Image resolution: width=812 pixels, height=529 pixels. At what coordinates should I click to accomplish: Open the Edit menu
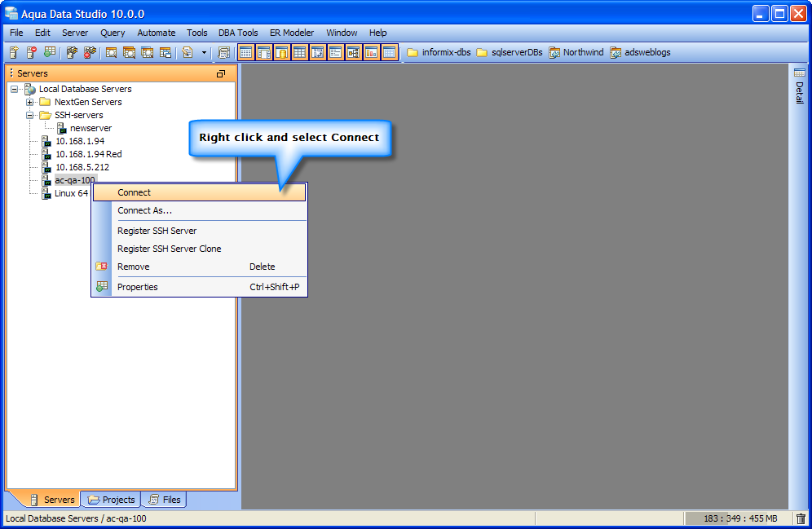42,33
